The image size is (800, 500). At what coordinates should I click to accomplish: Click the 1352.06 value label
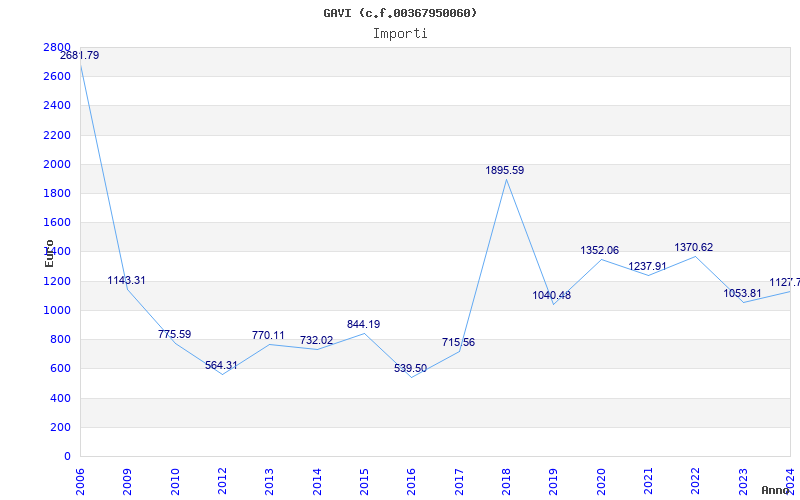coord(599,251)
